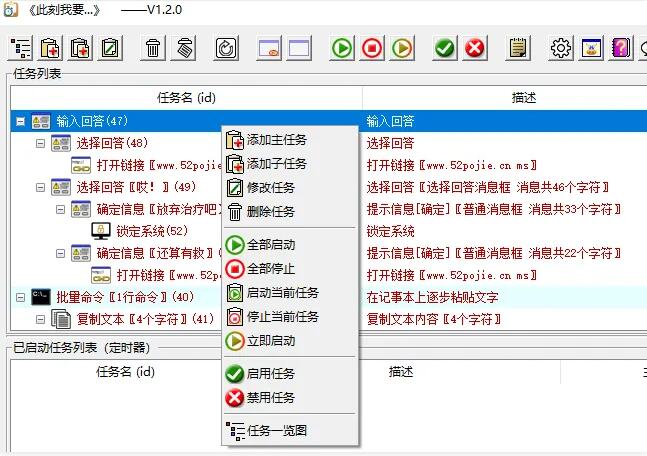The width and height of the screenshot is (647, 456).
Task: Open settings with the gear toolbar icon
Action: coord(561,47)
